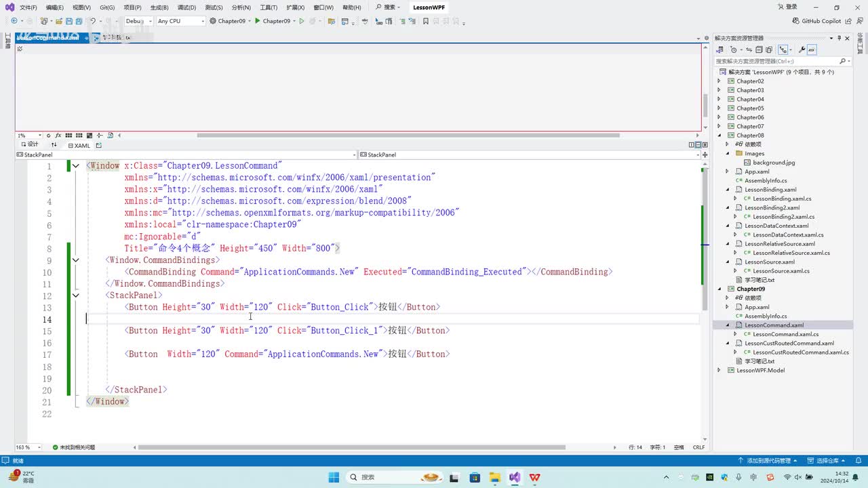Click the 未找到相关问题 status indicator
868x488 pixels.
point(73,447)
